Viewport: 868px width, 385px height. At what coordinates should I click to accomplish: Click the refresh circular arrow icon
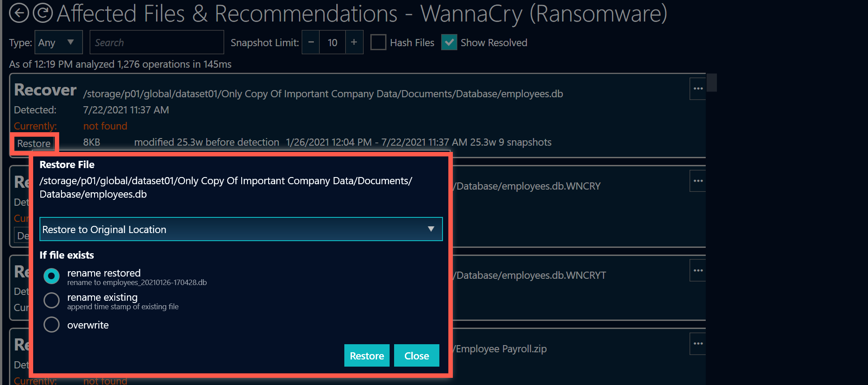43,13
